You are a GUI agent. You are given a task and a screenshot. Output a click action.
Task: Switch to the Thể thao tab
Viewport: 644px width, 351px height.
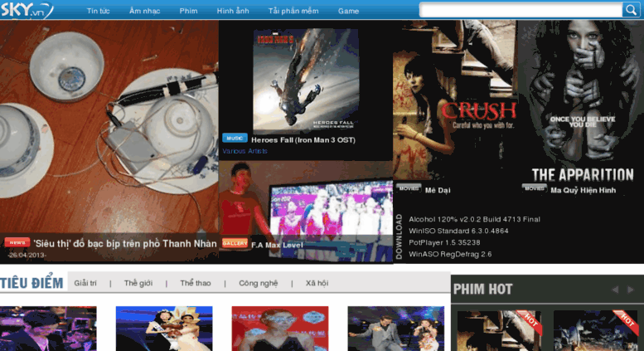click(195, 283)
